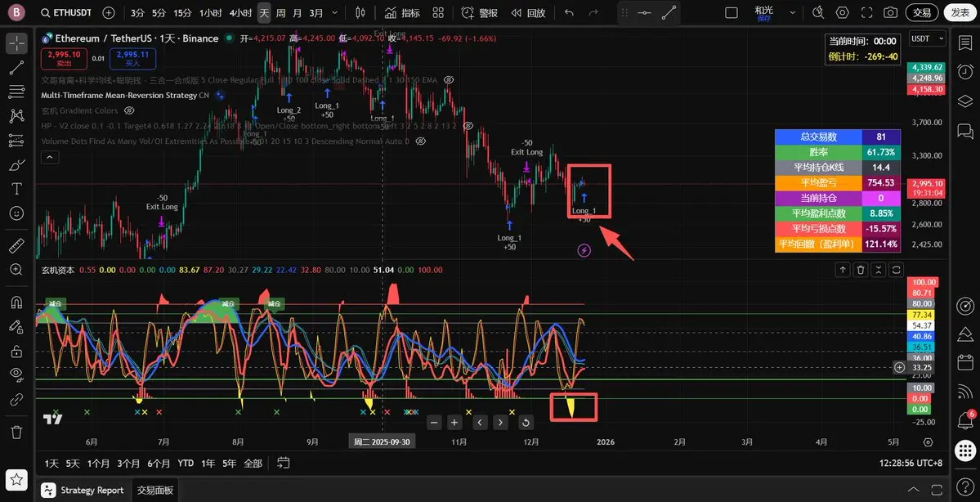Switch to the 3分 interval
Screen dimensions: 980x502
click(x=136, y=12)
